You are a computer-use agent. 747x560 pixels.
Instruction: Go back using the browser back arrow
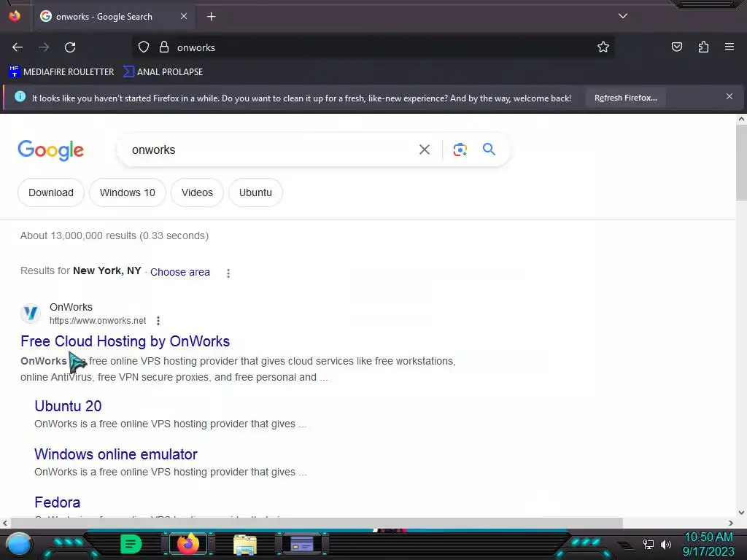point(18,47)
